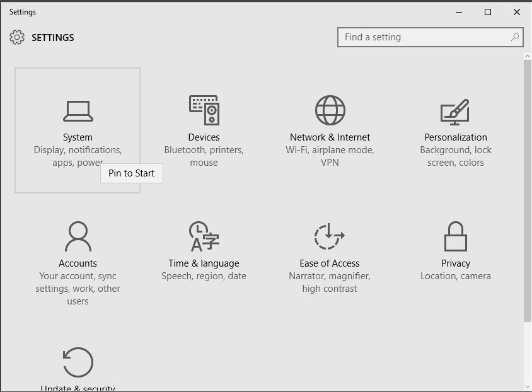Select the Network & Internet globe icon
Screen dimensions: 532x392
pyautogui.click(x=330, y=110)
